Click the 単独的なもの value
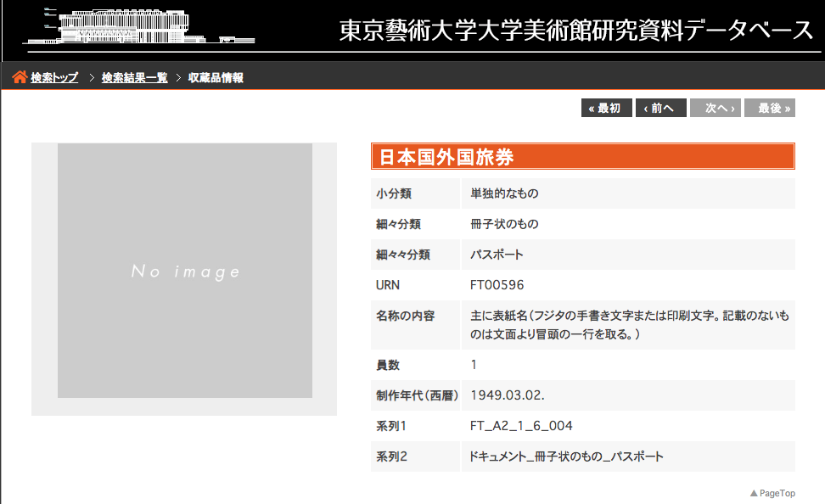 coord(504,193)
